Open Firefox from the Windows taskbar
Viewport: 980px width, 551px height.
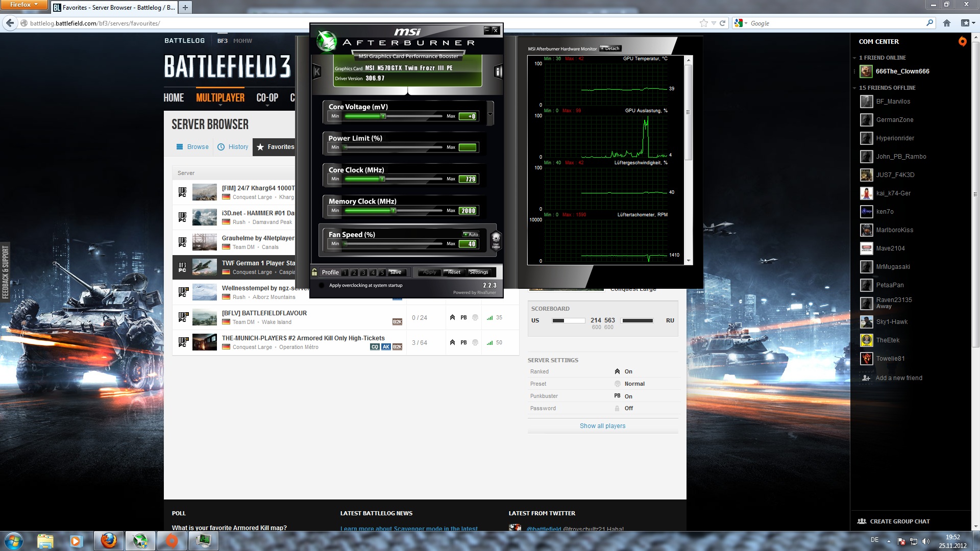point(108,540)
